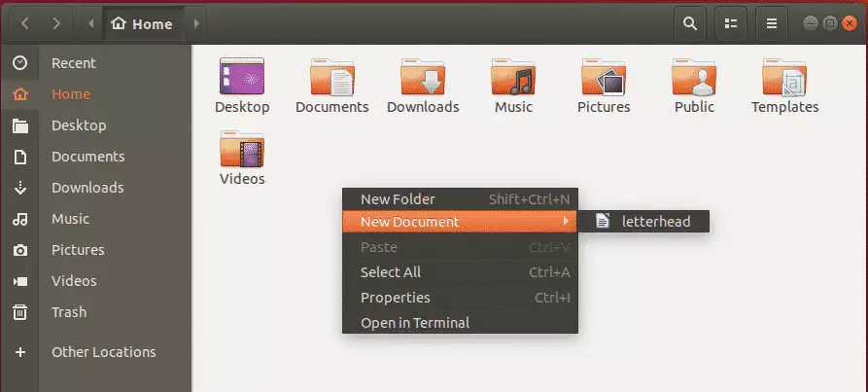The height and width of the screenshot is (392, 868).
Task: Click the Documents page icon in sidebar
Action: (20, 157)
